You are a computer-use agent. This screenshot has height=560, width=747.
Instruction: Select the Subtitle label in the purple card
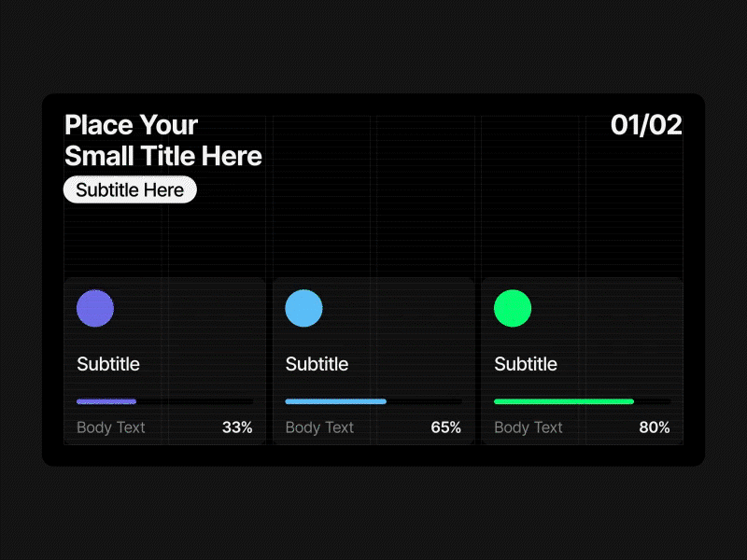coord(108,364)
